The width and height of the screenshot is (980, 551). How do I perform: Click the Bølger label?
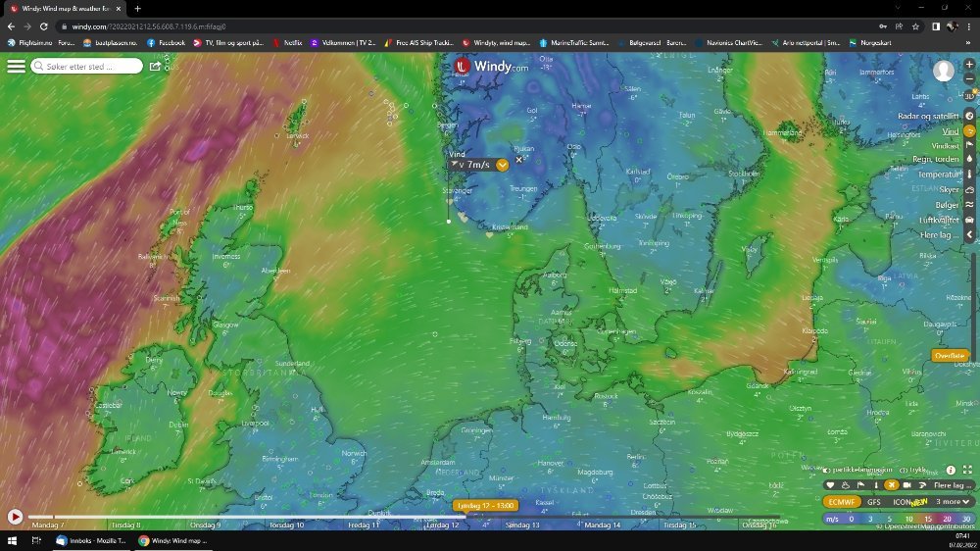coord(947,205)
